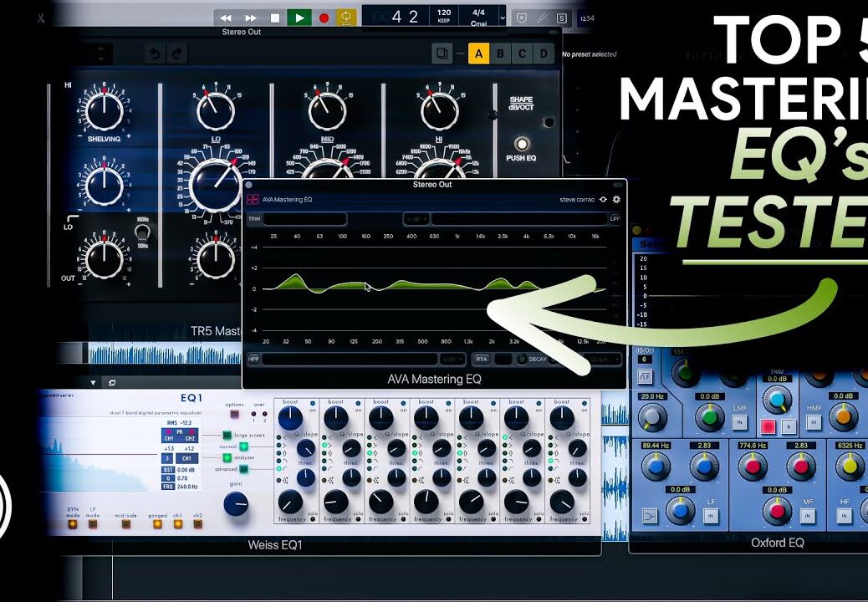Rewind the transport
The height and width of the screenshot is (602, 868).
click(x=227, y=18)
